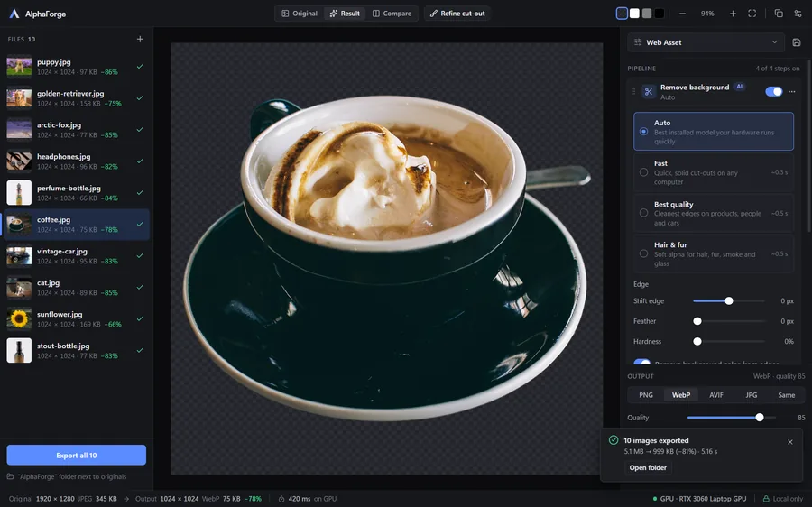Click the Remove background drag handle
The height and width of the screenshot is (507, 812).
coord(632,92)
